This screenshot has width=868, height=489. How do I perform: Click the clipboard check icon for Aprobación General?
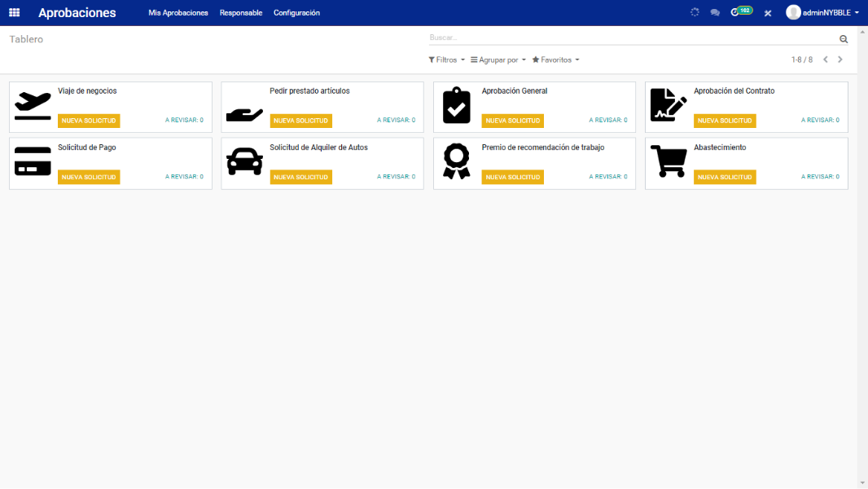457,106
